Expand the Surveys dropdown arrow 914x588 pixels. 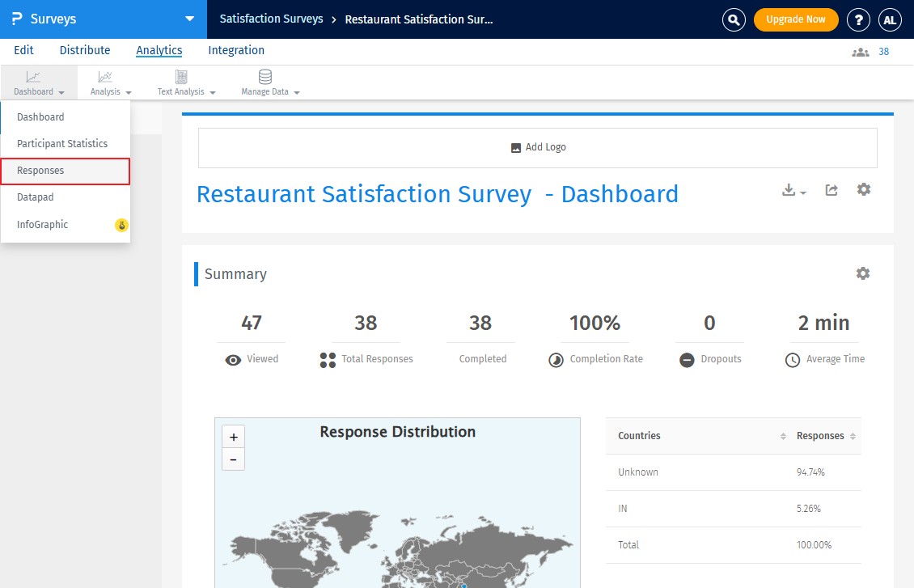click(188, 19)
